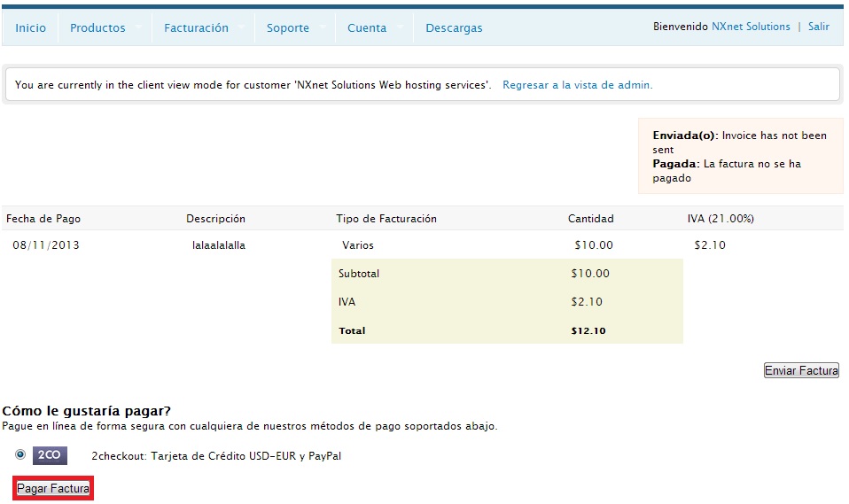Open the Productos menu
The image size is (849, 504).
97,27
